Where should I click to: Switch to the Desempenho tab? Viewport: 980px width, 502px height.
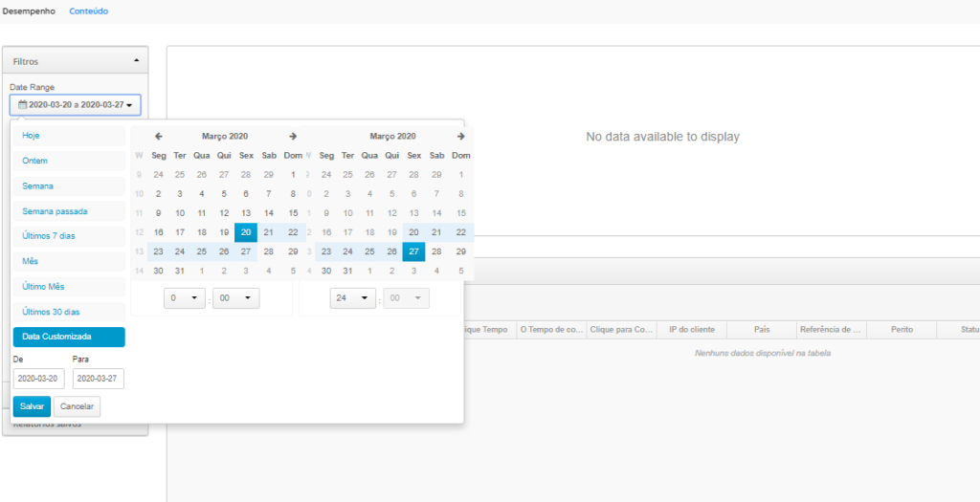(x=30, y=11)
